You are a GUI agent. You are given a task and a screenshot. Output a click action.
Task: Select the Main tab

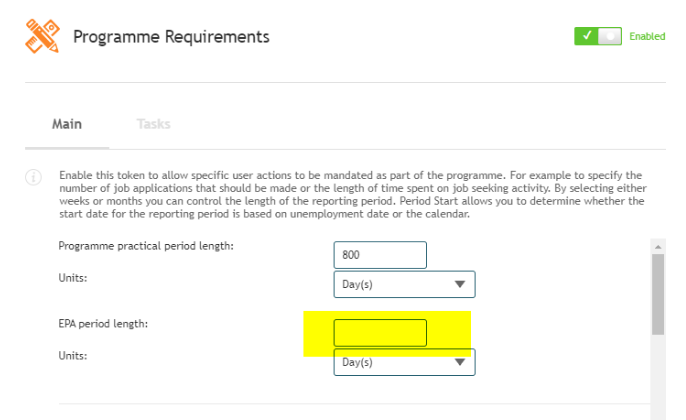(67, 124)
